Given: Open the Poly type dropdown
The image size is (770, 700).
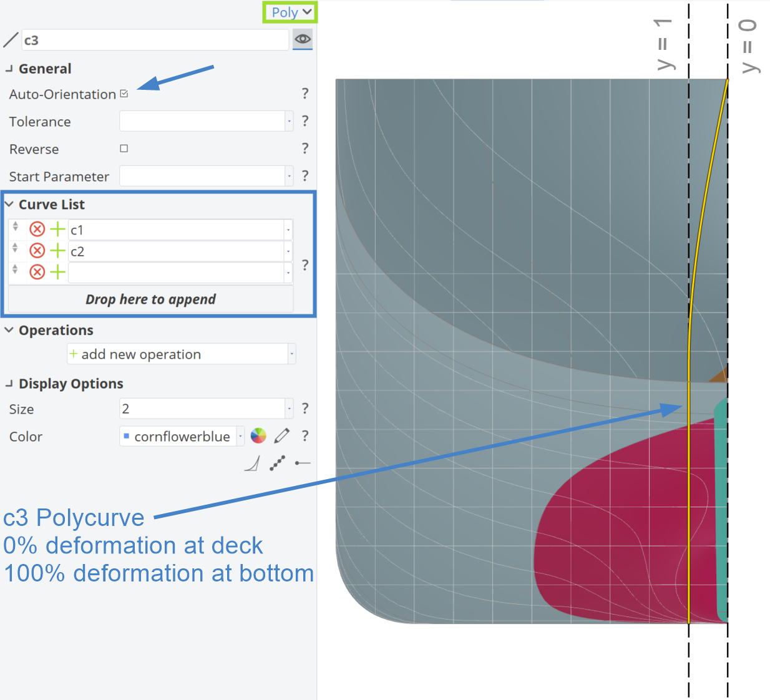Looking at the screenshot, I should pyautogui.click(x=290, y=12).
